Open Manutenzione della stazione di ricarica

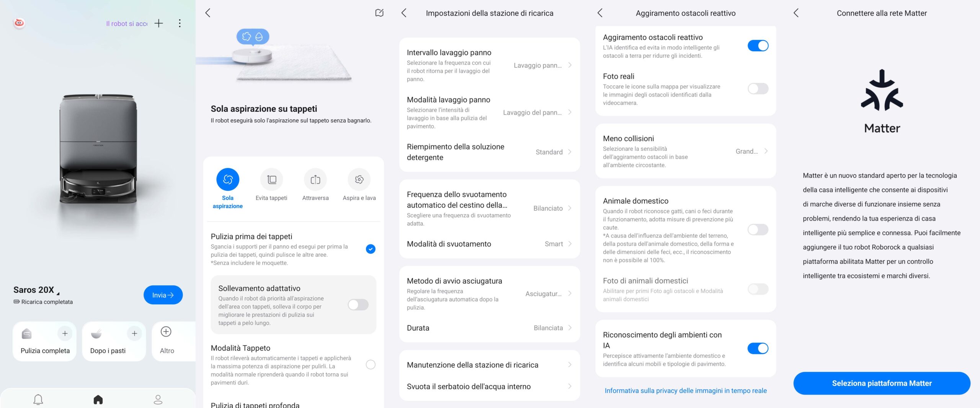[489, 365]
